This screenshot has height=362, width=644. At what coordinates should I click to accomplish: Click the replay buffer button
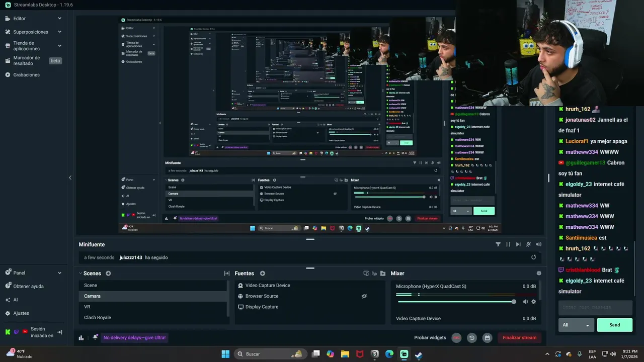pyautogui.click(x=472, y=338)
